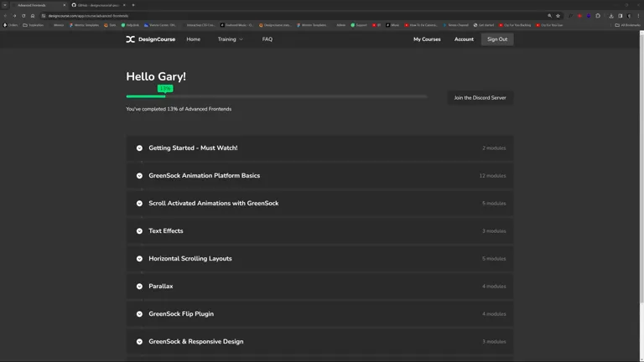Open the Get started bookmark
This screenshot has height=362, width=644.
[x=483, y=25]
